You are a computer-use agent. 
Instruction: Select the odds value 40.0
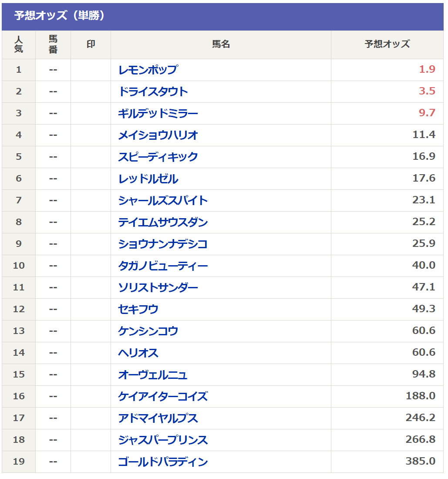[424, 265]
